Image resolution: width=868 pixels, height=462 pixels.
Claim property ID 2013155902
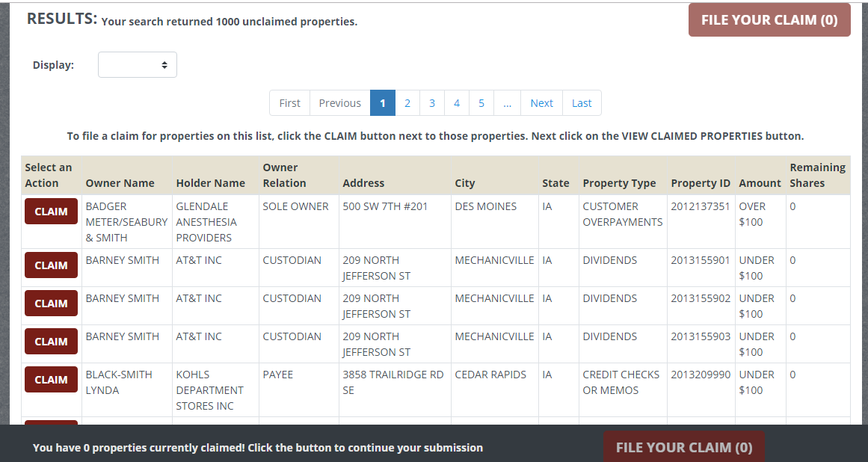51,303
